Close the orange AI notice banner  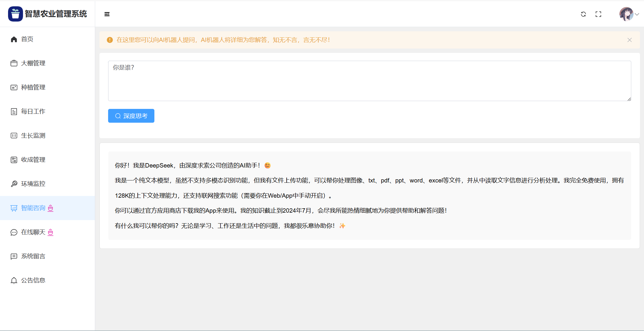coord(630,40)
